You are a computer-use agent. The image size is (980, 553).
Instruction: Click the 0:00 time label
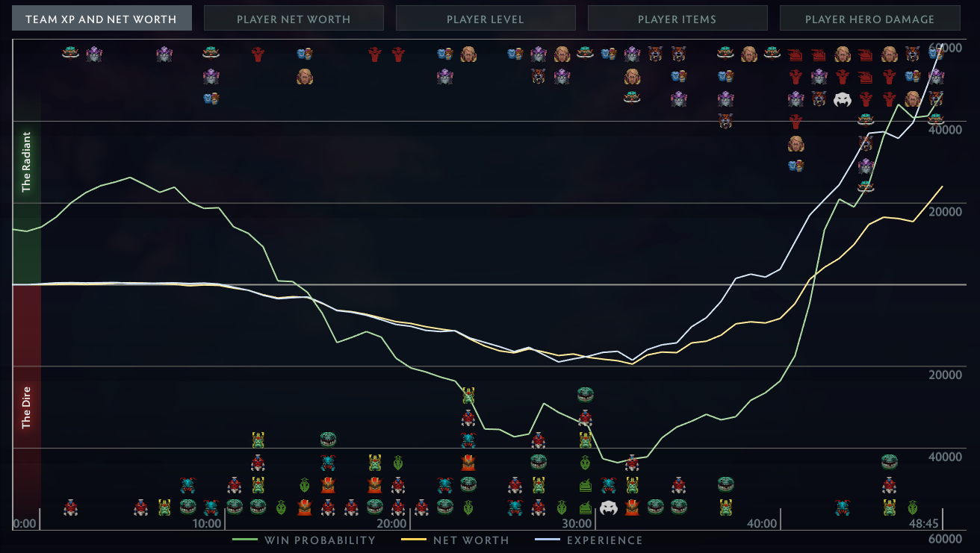[x=24, y=523]
